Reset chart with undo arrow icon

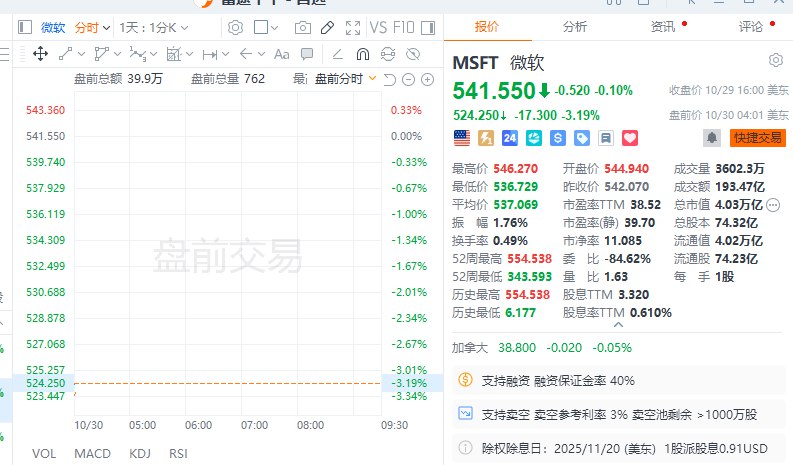[x=389, y=79]
